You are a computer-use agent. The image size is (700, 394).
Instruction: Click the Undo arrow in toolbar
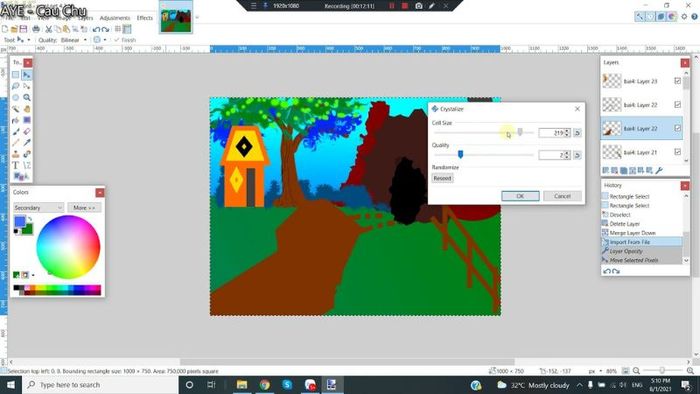96,29
